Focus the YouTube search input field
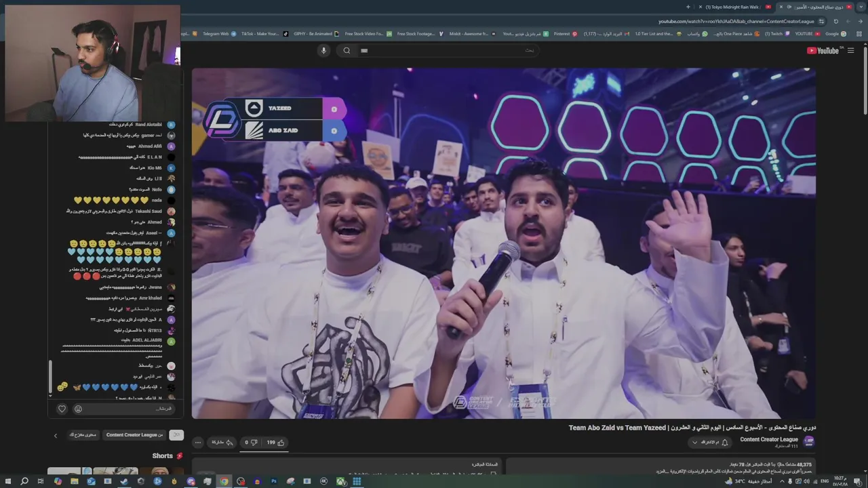 pyautogui.click(x=448, y=50)
